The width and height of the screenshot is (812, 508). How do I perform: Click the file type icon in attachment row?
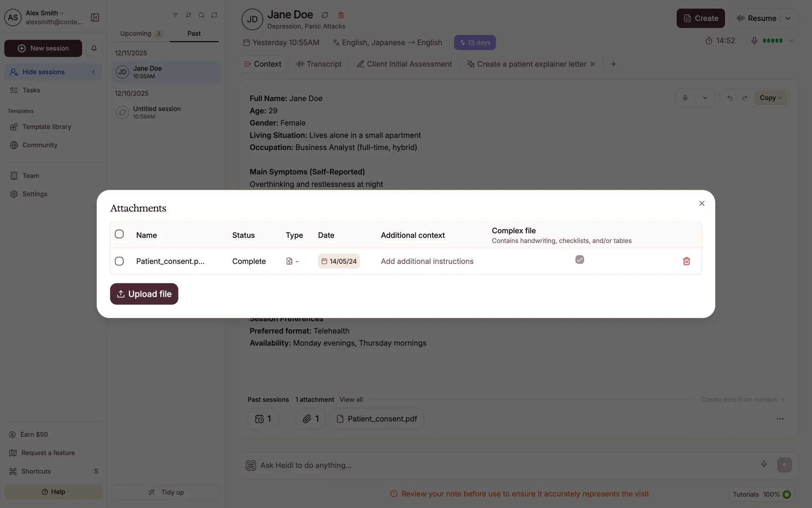289,261
